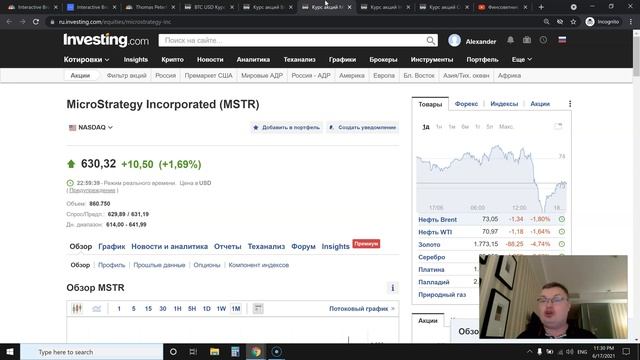Show hidden system tray icons chevron
The width and height of the screenshot is (640, 360).
click(529, 351)
